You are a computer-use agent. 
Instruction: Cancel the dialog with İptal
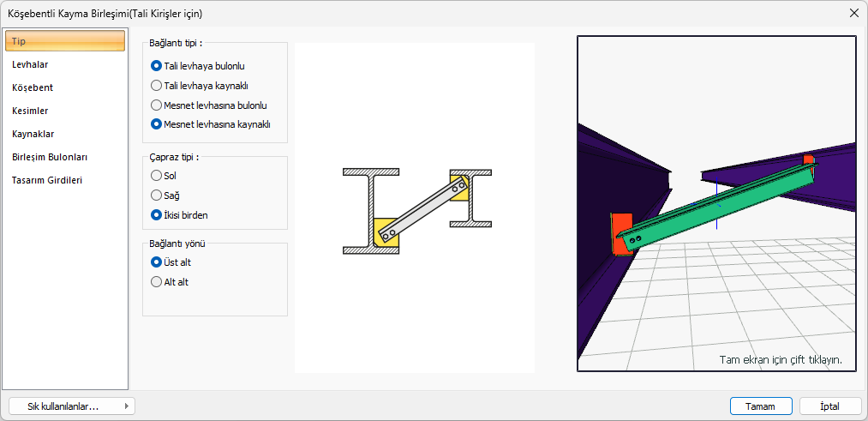point(829,406)
